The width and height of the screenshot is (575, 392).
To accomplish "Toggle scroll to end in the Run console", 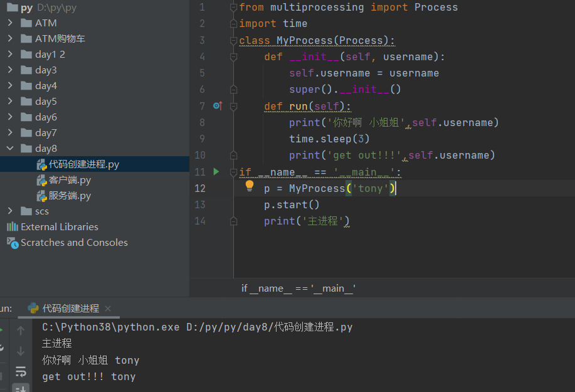I will [21, 388].
